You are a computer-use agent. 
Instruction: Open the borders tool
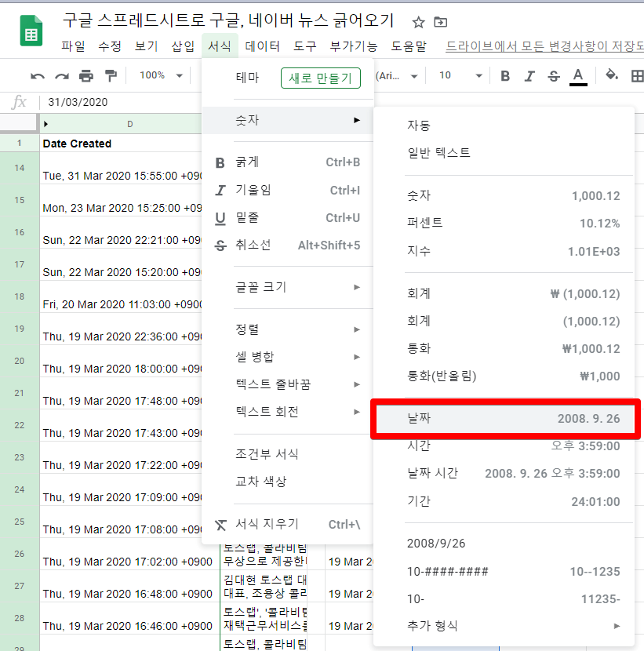point(637,76)
